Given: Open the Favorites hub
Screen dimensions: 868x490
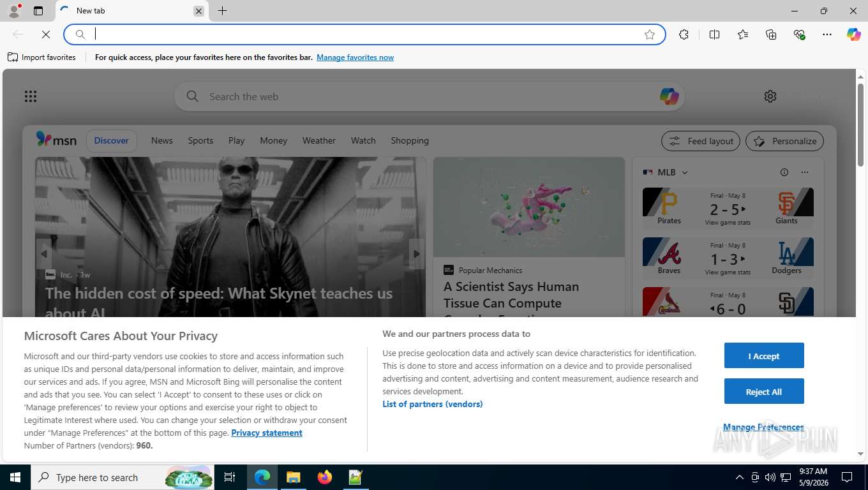Looking at the screenshot, I should pos(743,34).
